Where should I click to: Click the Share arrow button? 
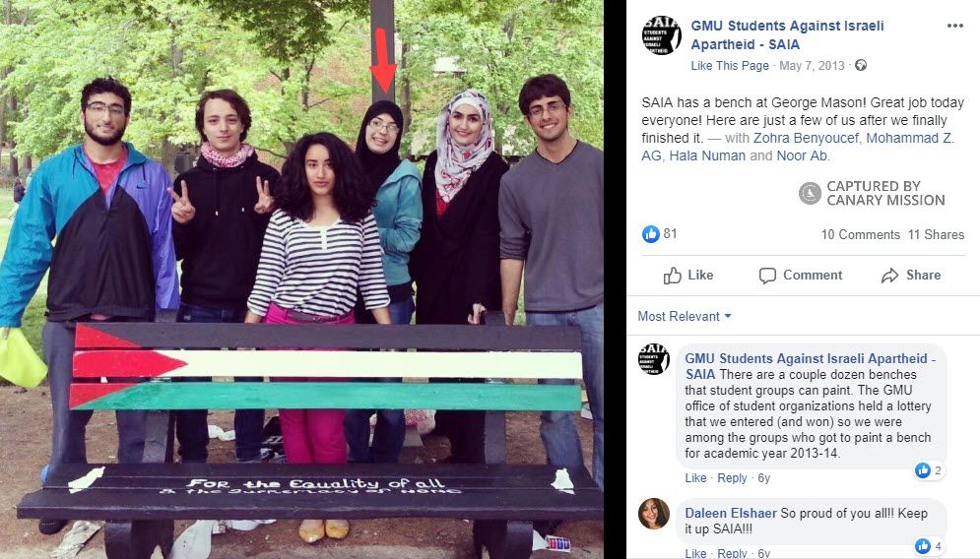coord(911,276)
